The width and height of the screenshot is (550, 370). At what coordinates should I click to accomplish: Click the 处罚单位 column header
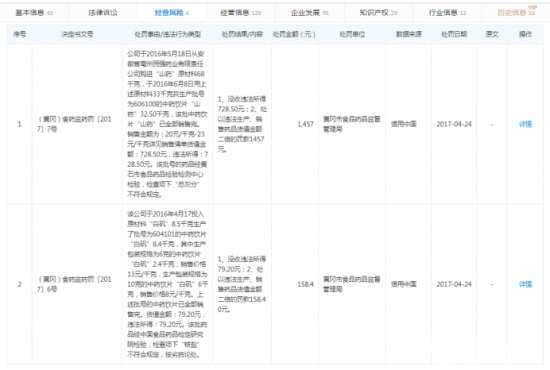tap(352, 34)
